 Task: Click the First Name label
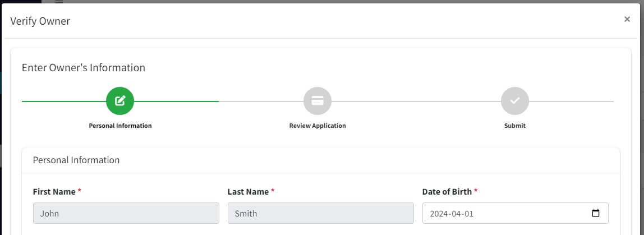[54, 192]
